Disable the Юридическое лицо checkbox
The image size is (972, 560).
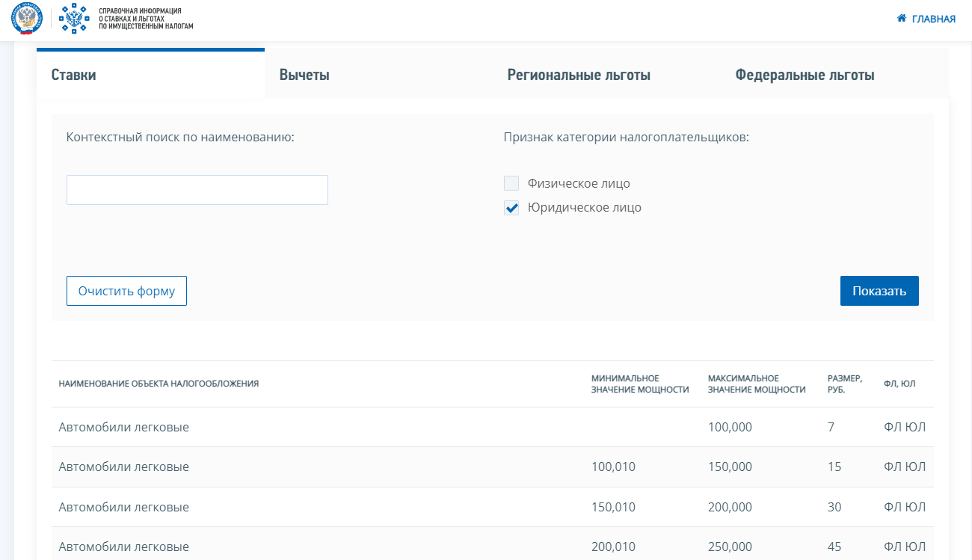[511, 208]
